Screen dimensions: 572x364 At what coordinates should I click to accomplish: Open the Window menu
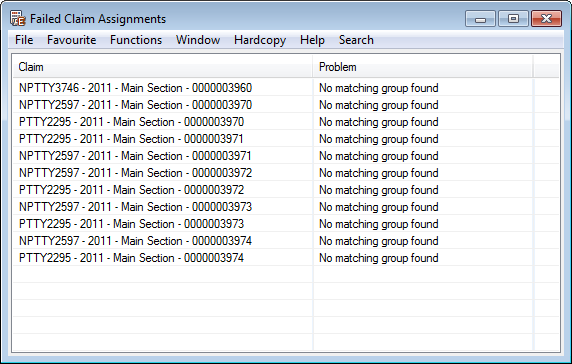198,40
